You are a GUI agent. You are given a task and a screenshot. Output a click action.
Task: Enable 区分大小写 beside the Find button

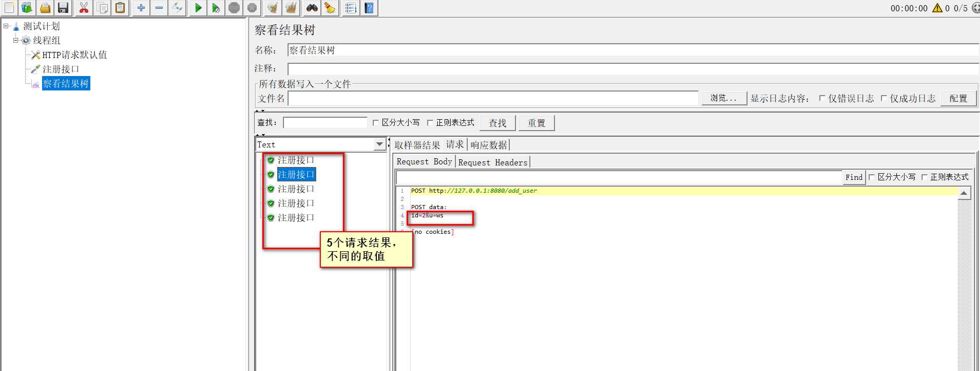coord(871,177)
